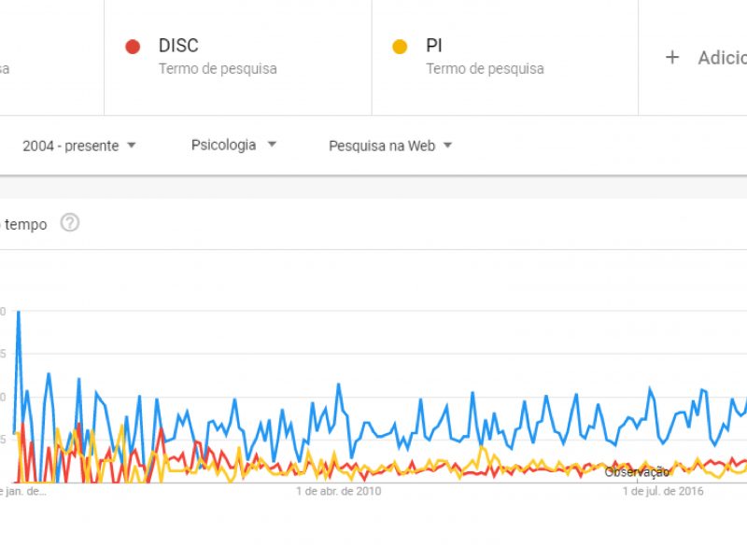Click the help question mark icon
747x560 pixels.
[69, 223]
